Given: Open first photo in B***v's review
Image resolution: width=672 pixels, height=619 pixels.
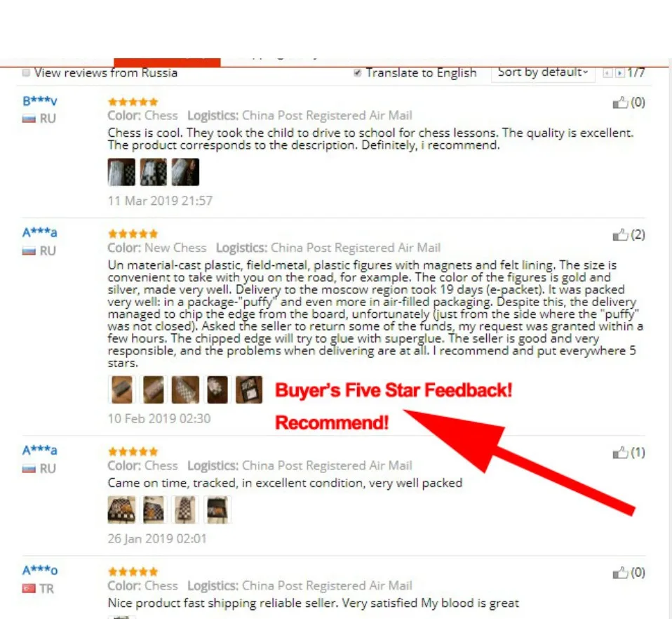Looking at the screenshot, I should (x=121, y=172).
